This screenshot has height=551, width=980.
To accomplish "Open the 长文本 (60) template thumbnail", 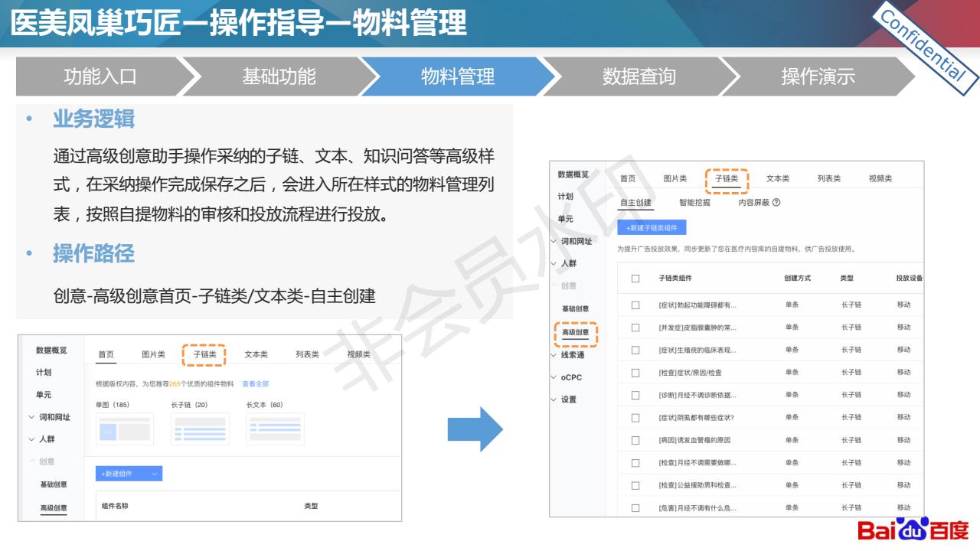I will click(275, 429).
